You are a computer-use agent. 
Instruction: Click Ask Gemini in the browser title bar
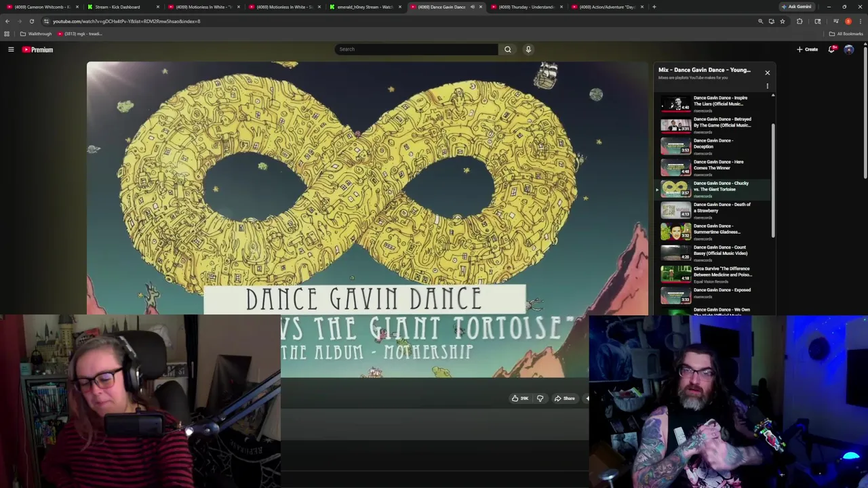tap(795, 7)
